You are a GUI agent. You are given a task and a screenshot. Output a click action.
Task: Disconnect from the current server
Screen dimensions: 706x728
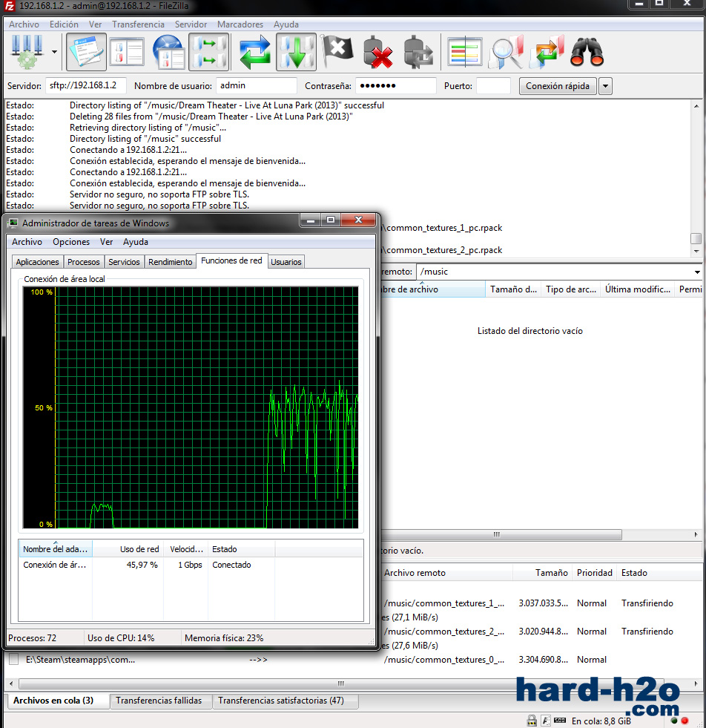point(378,51)
